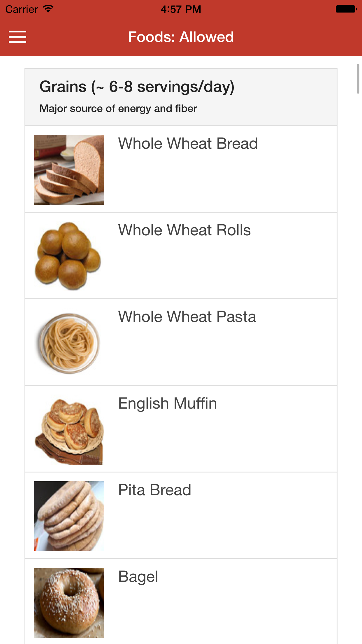
Task: Tap the Whole Wheat Bread photo
Action: click(x=69, y=169)
